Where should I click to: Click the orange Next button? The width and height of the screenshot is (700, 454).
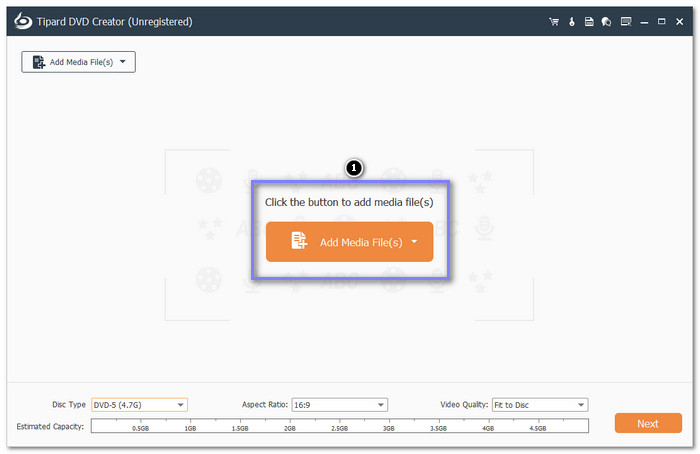coord(648,423)
